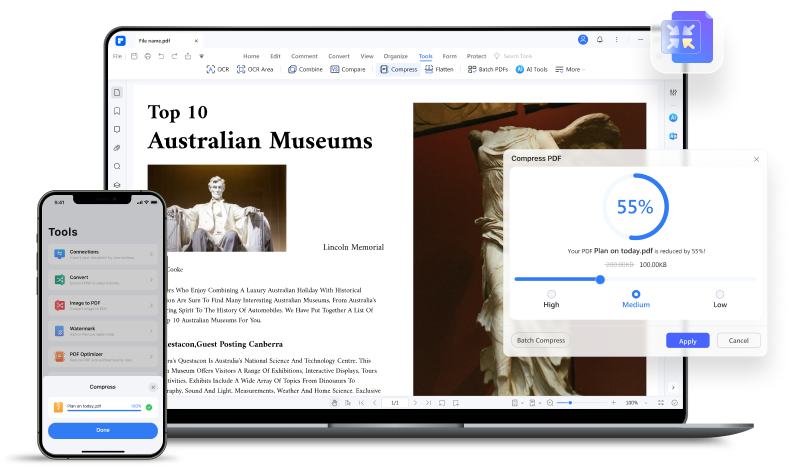This screenshot has width=793, height=468.
Task: Click the OCR tool icon
Action: 211,69
